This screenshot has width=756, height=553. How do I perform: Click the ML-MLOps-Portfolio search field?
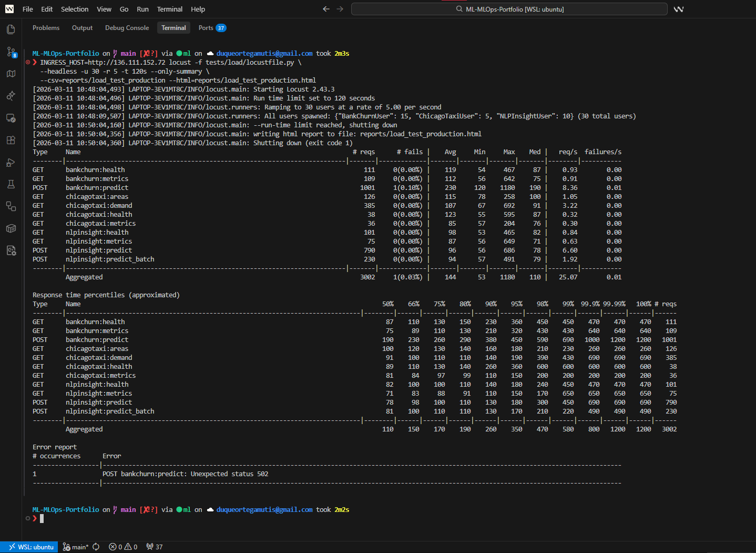[x=509, y=9]
